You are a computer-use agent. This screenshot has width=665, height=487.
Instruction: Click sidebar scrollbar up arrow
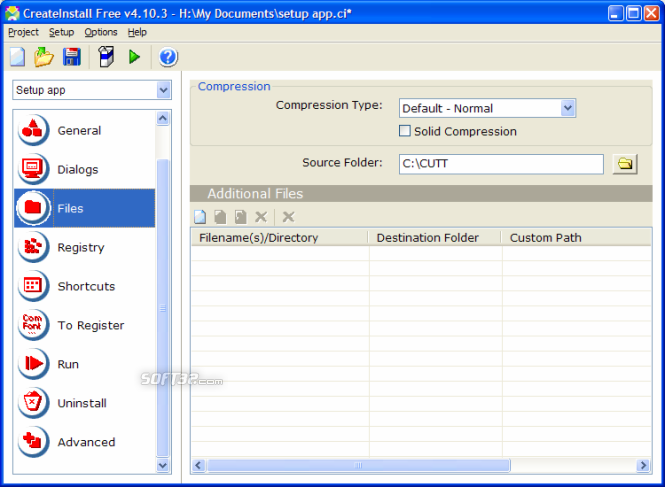163,118
